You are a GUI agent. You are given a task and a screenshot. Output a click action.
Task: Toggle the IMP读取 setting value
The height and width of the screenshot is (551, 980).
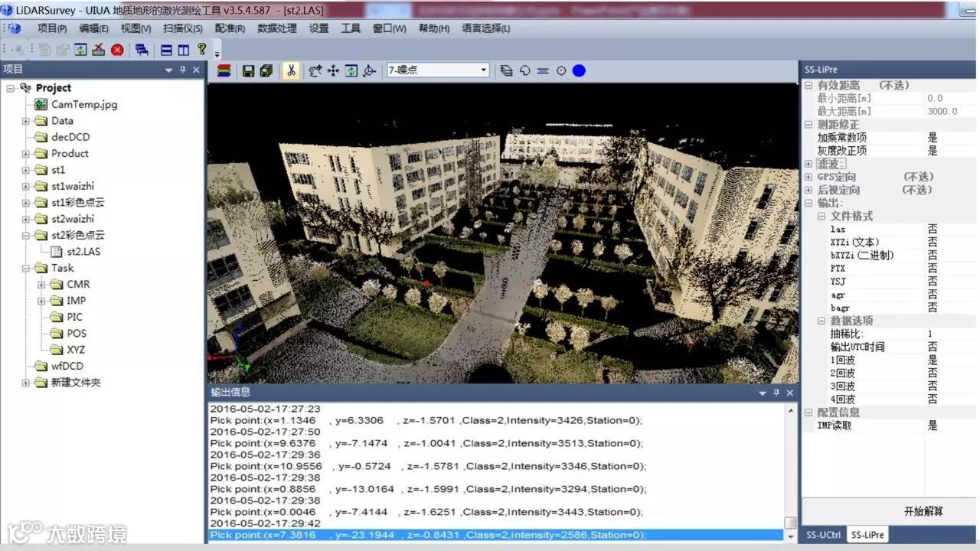(951, 425)
